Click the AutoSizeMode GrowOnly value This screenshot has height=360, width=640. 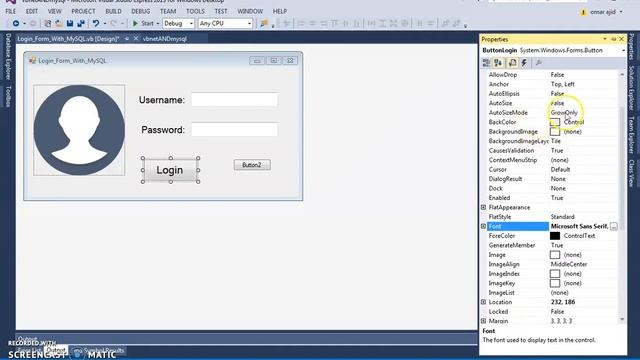point(564,113)
